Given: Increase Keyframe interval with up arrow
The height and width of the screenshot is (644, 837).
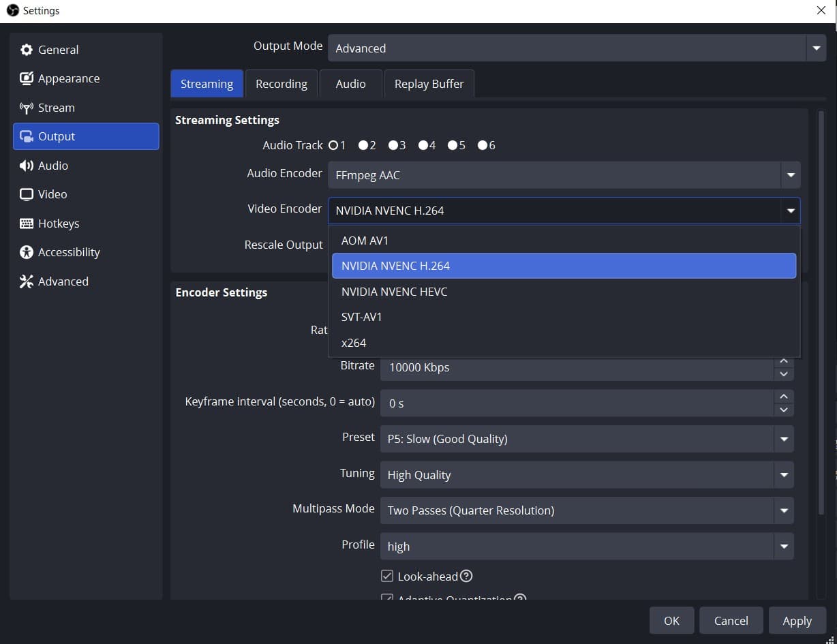Looking at the screenshot, I should point(784,397).
